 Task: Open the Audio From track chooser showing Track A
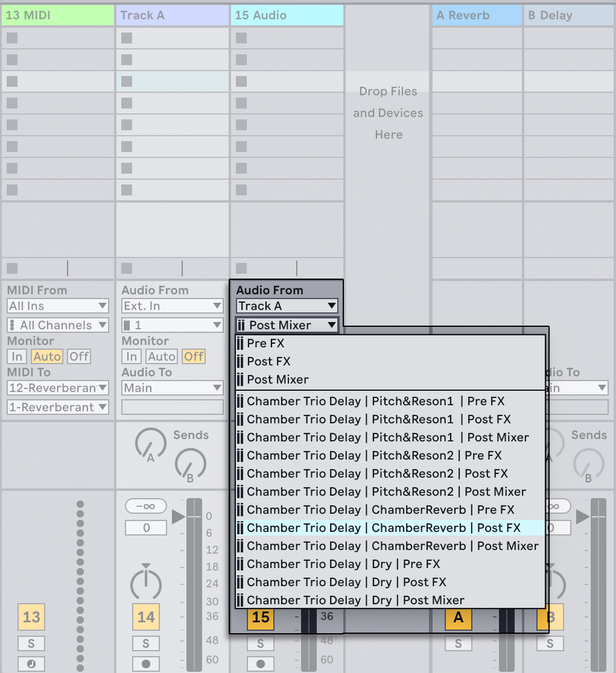pyautogui.click(x=287, y=306)
